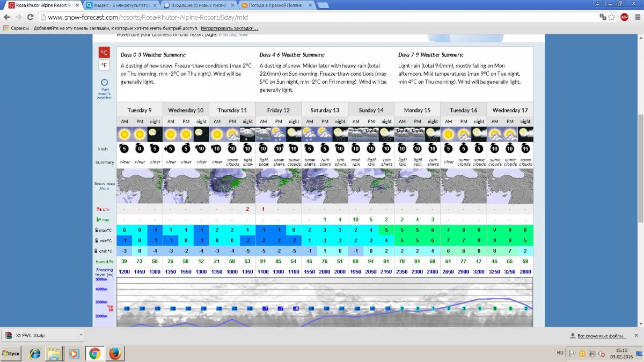The width and height of the screenshot is (644, 362).
Task: Click the Chrome taskbar icon
Action: pos(94,354)
